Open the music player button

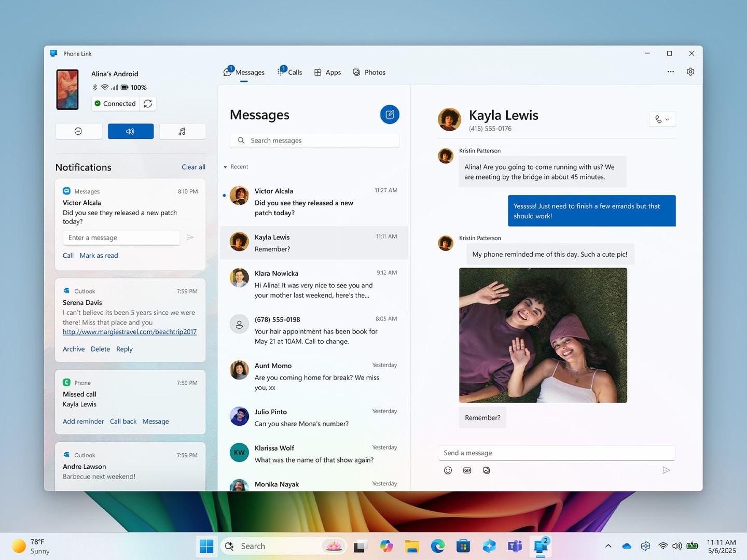pos(182,131)
